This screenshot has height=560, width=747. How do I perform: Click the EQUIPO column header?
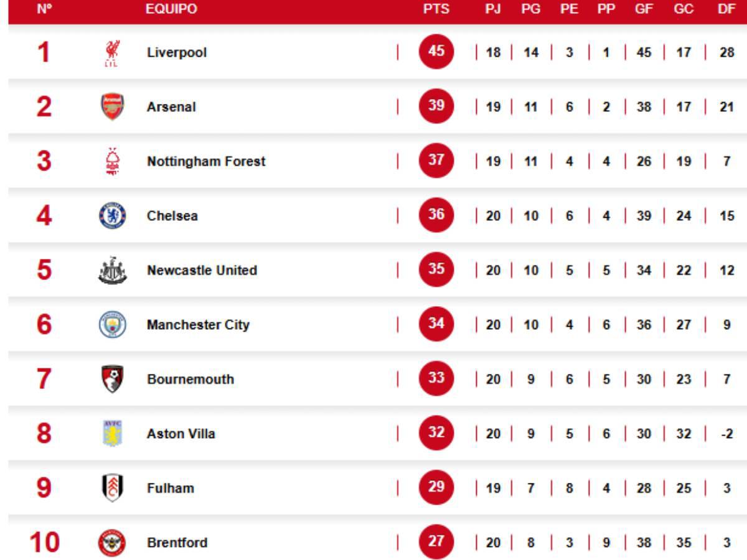pyautogui.click(x=171, y=9)
